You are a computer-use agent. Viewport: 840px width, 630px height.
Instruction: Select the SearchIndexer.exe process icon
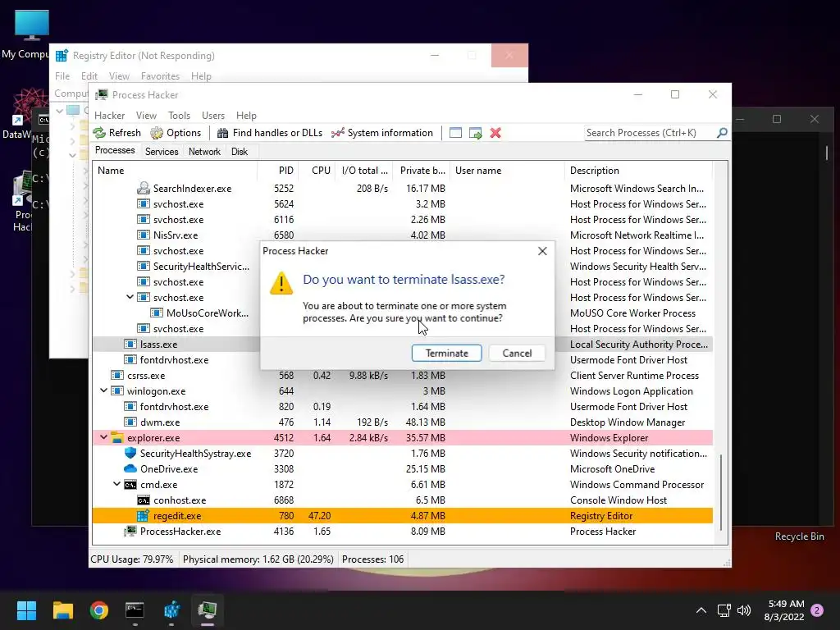click(x=143, y=188)
